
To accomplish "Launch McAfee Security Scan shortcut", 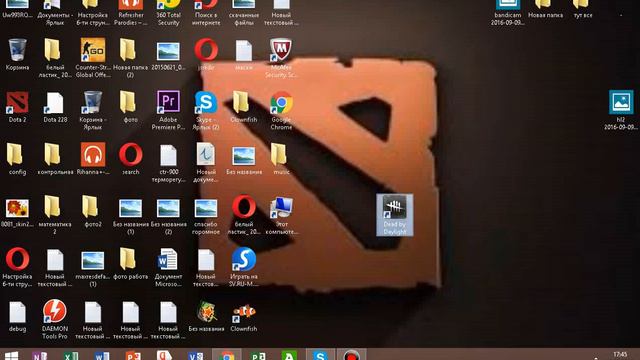I will 281,58.
